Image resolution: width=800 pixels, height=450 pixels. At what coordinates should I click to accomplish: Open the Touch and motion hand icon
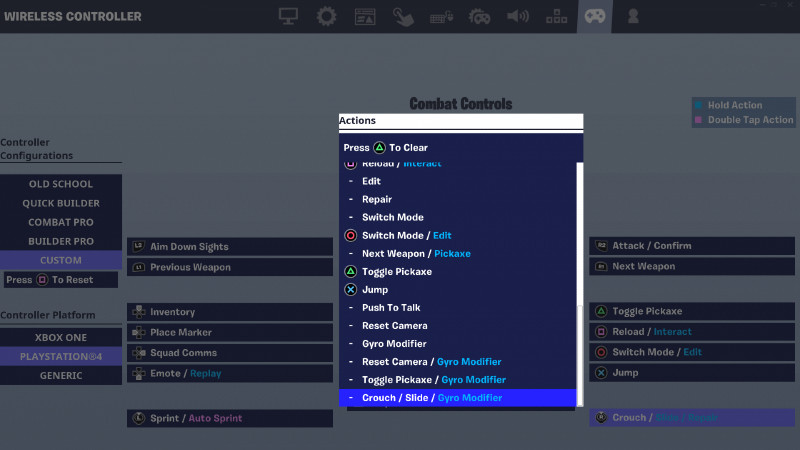pos(403,17)
